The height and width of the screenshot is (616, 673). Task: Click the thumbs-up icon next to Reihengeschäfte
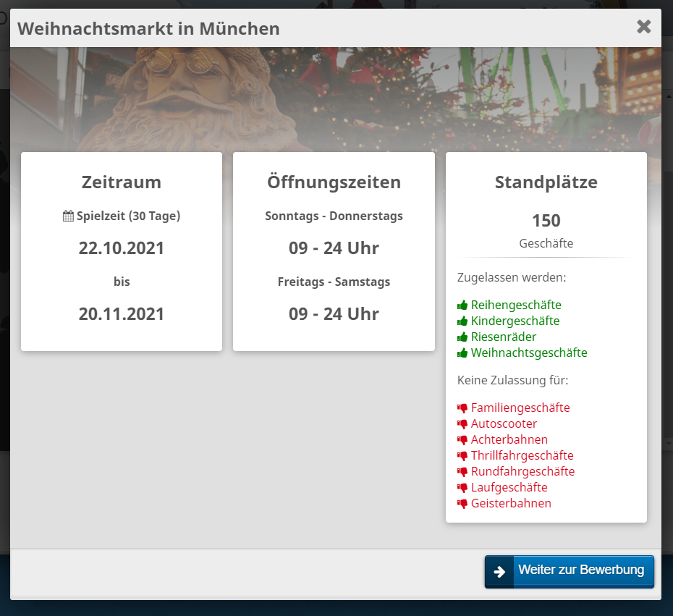[462, 305]
